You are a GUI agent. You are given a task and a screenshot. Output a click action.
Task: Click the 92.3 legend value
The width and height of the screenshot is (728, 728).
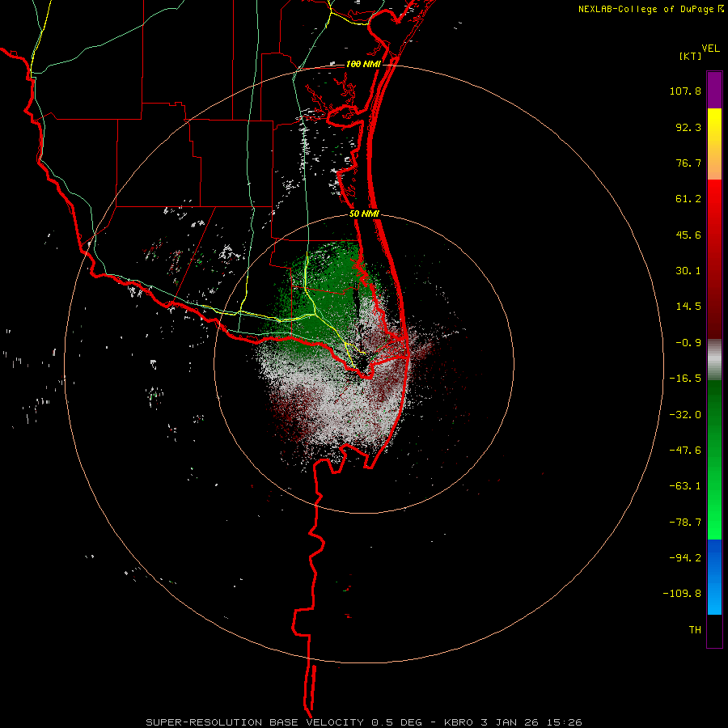tap(688, 127)
